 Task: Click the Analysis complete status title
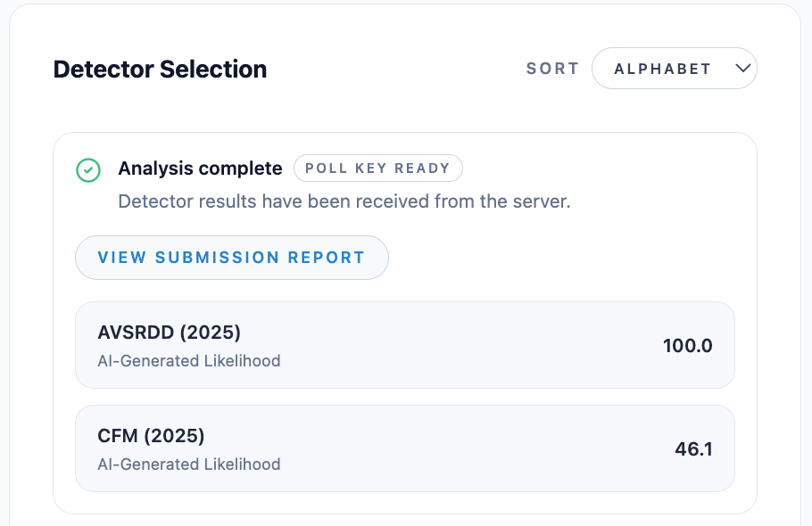point(200,168)
